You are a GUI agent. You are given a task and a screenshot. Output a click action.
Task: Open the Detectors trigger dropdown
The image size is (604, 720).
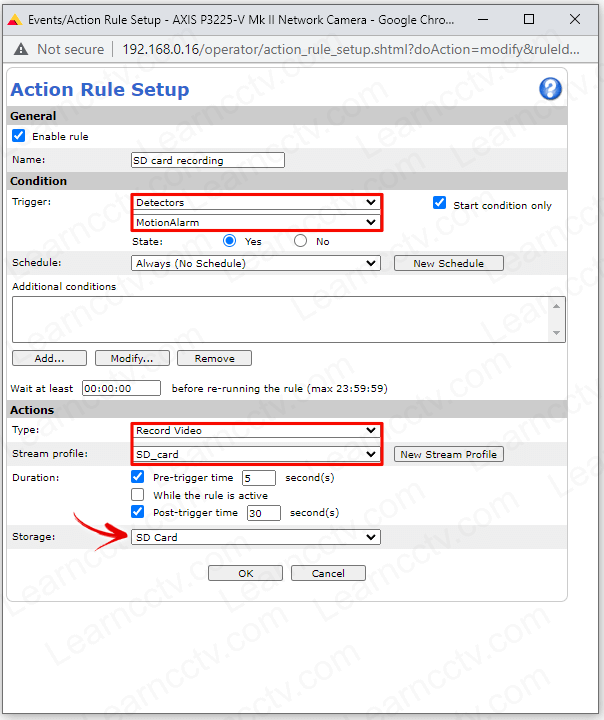click(x=256, y=203)
